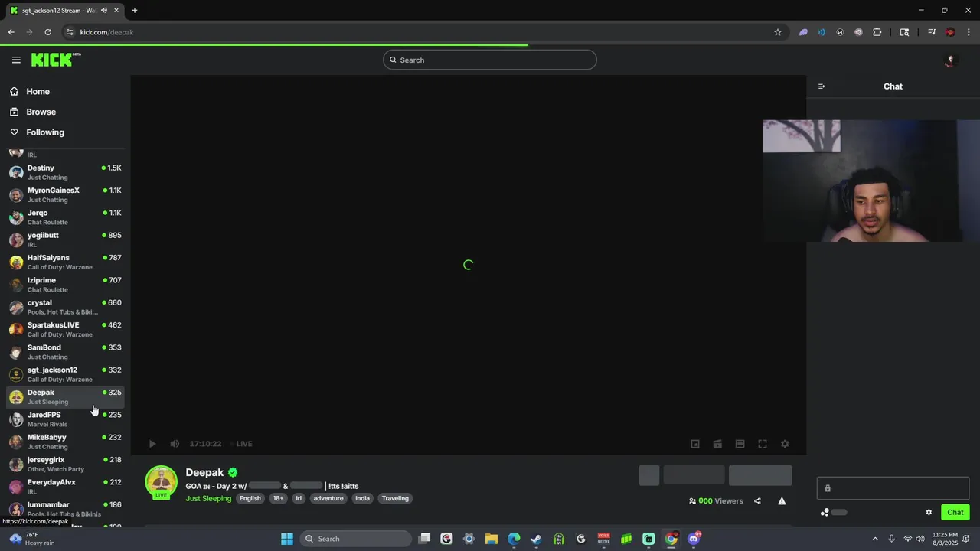Bookmark this page with the star
Viewport: 980px width, 551px height.
click(x=778, y=32)
